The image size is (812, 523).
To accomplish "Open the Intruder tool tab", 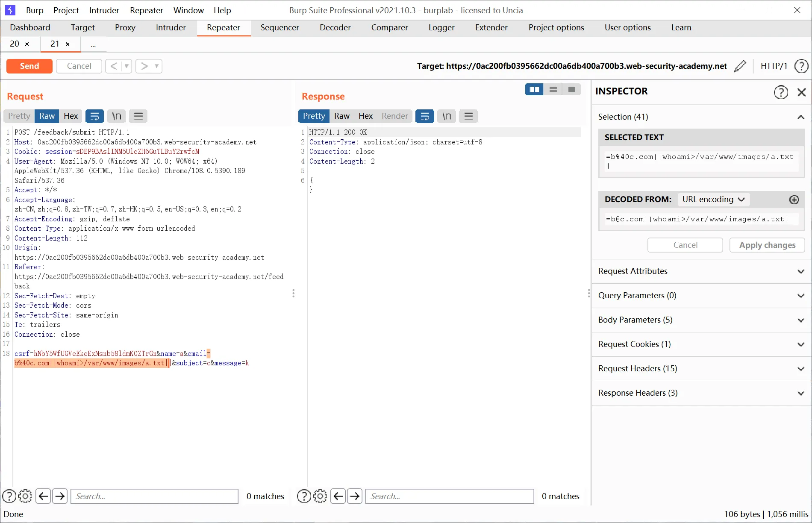I will [171, 28].
